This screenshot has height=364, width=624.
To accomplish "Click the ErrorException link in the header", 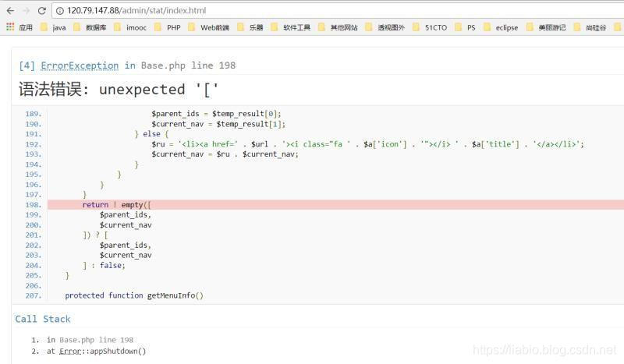I will point(80,65).
